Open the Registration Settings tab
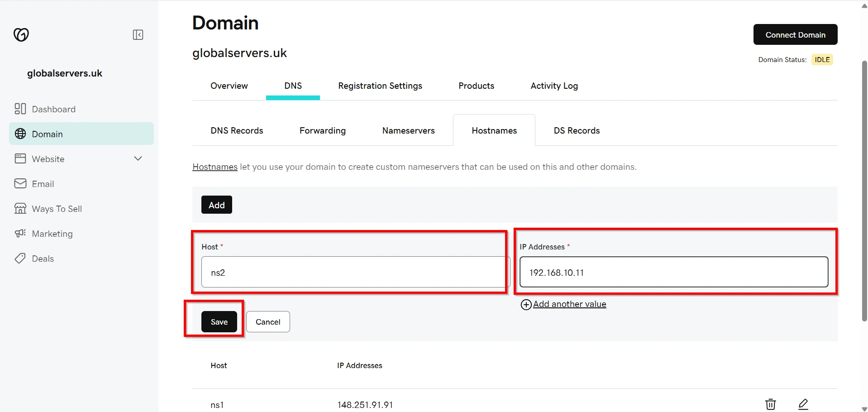The image size is (868, 412). click(x=380, y=86)
